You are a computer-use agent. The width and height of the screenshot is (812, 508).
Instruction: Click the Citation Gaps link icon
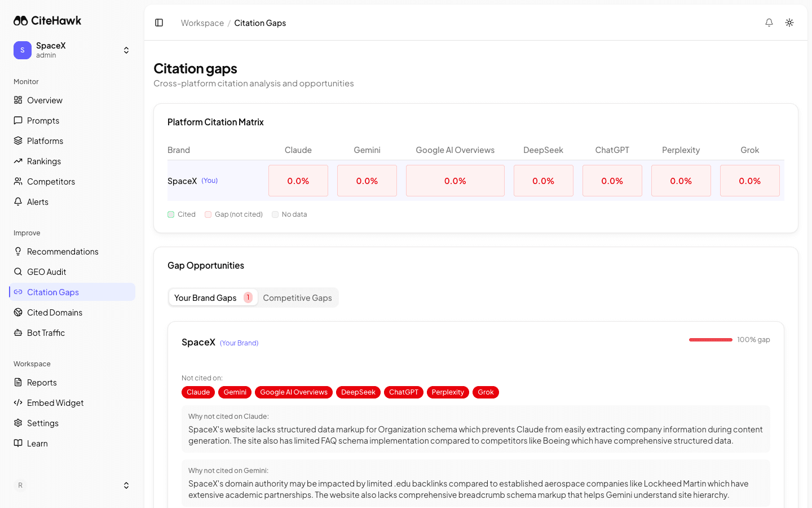[18, 292]
